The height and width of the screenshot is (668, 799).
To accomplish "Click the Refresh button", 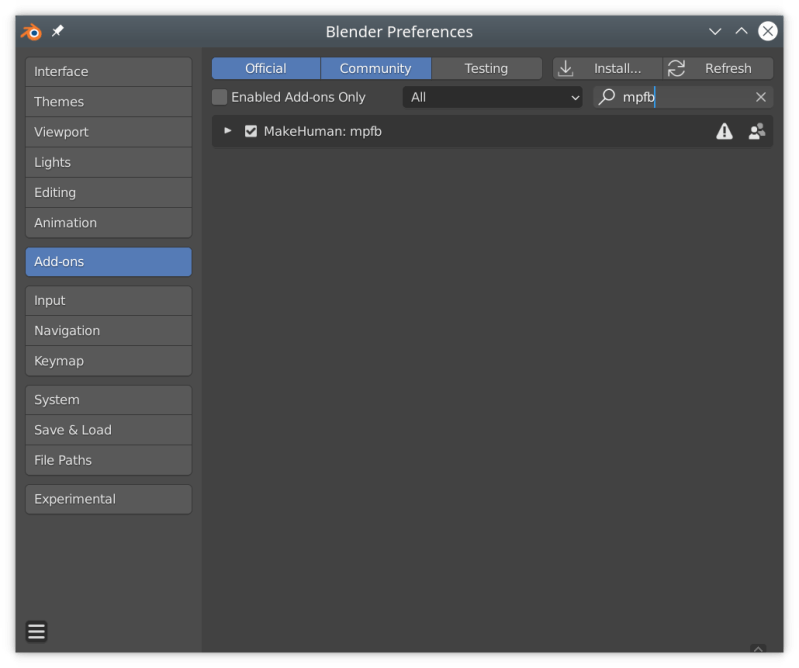I will pyautogui.click(x=717, y=68).
